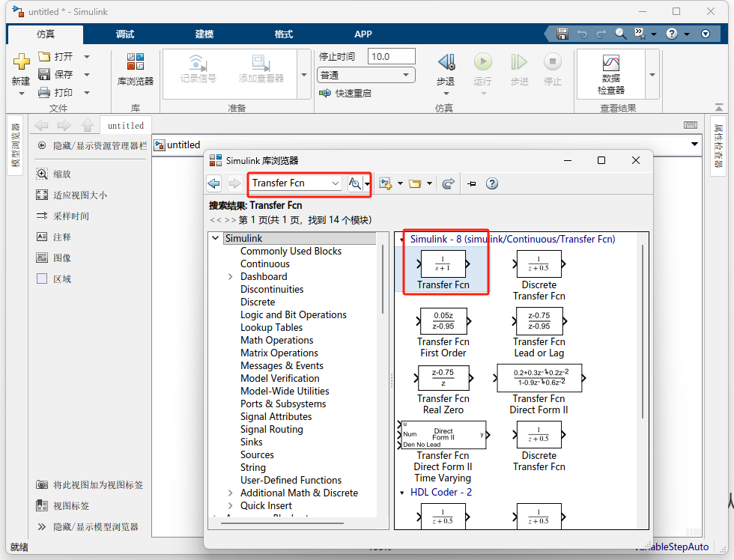
Task: Expand the Prepare (准备) gallery arrow
Action: [304, 74]
